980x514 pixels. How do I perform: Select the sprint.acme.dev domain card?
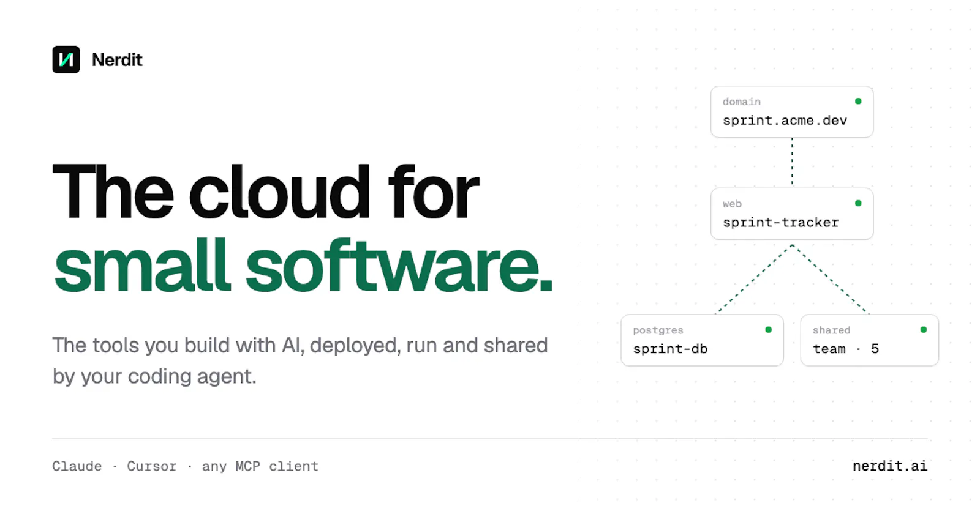tap(792, 112)
